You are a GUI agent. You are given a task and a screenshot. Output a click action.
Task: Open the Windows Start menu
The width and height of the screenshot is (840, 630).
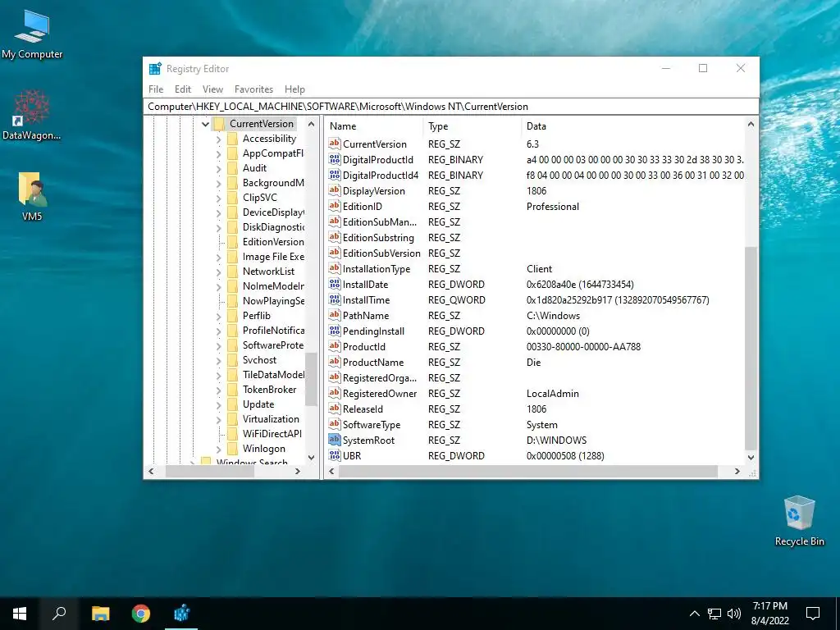pos(20,614)
